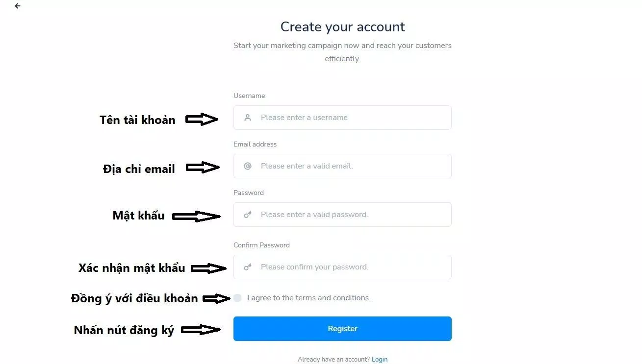Click the key icon in Password field
Screen dimensions: 642x364
point(248,215)
